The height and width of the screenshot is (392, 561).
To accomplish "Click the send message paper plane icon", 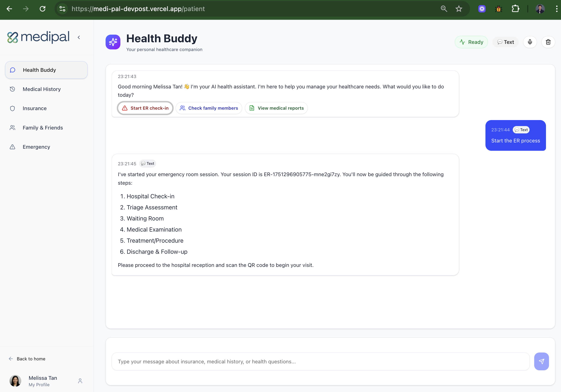I will coord(541,361).
